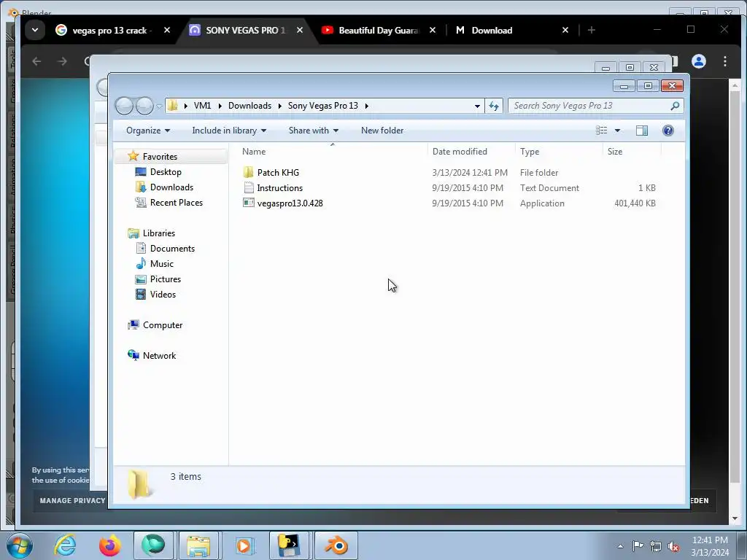Click the refresh button beside address bar
Viewport: 747px width, 560px height.
[x=494, y=106]
